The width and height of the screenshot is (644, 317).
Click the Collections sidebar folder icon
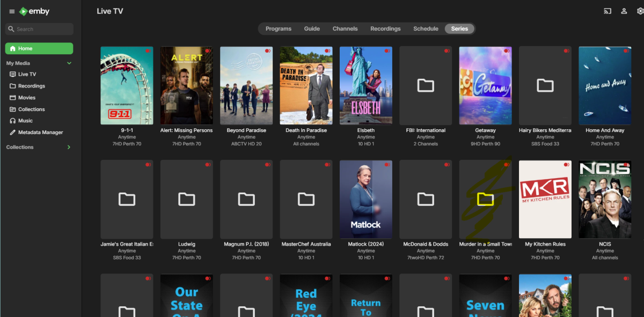tap(13, 109)
